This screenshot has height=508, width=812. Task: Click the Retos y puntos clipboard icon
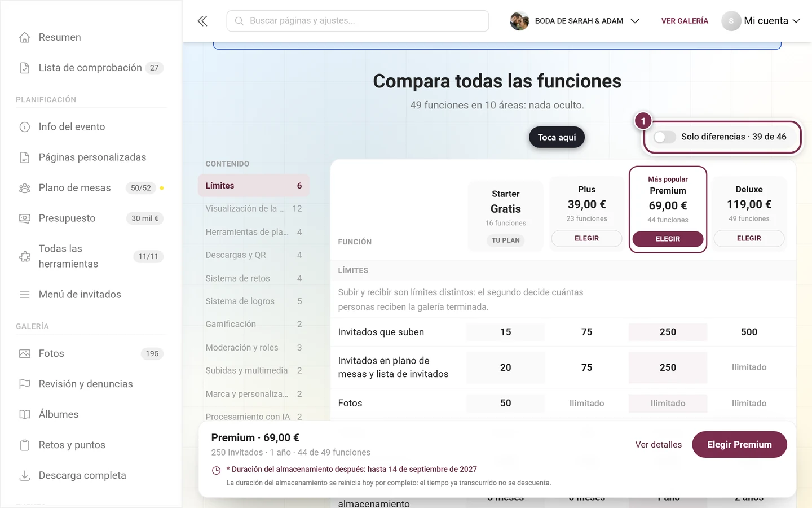(x=25, y=445)
